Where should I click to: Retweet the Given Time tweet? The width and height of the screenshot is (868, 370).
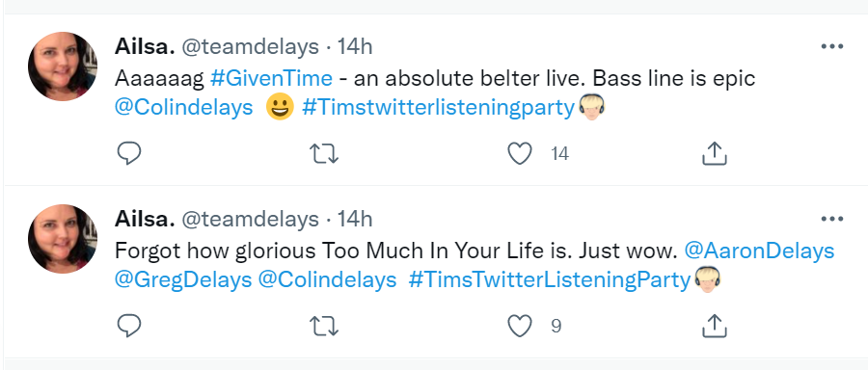pos(324,154)
